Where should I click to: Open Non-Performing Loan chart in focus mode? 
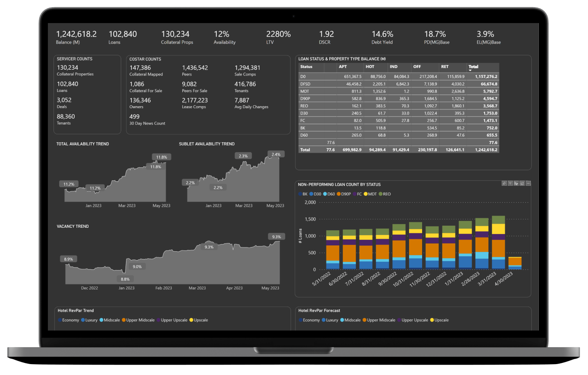[522, 183]
